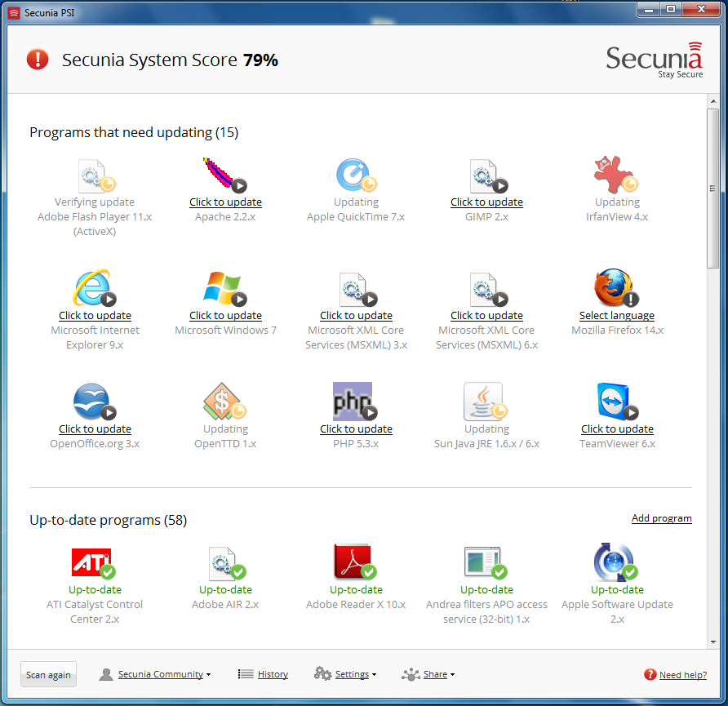Click the 'Updating' status for OpenTTD 1.x
This screenshot has width=728, height=706.
pos(225,428)
